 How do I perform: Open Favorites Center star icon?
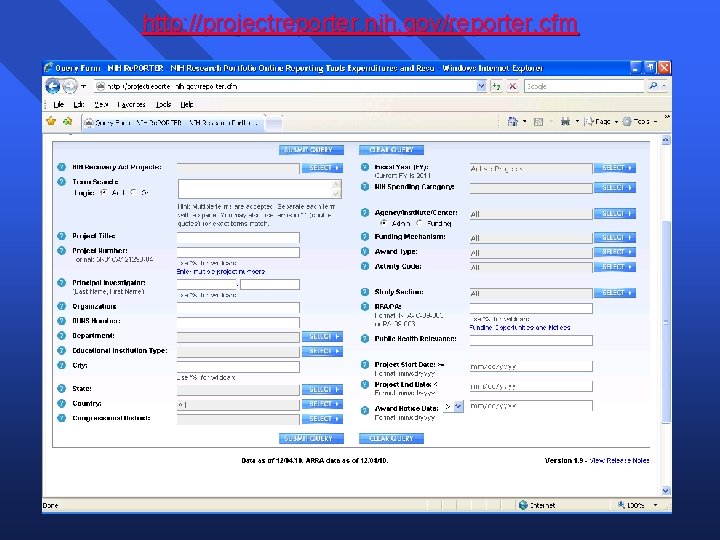coord(51,121)
